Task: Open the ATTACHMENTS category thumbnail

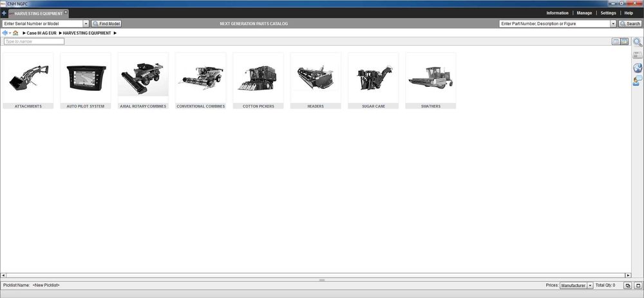Action: (x=28, y=78)
